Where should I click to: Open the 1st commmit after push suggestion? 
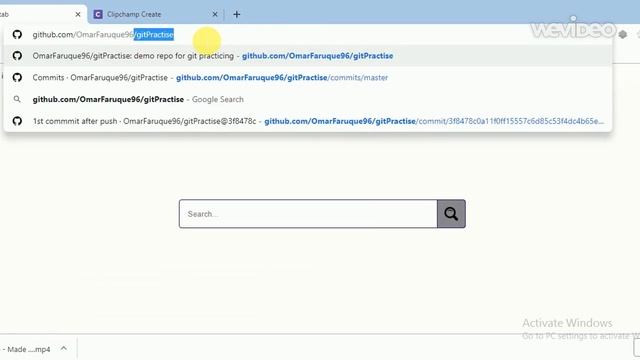(x=308, y=121)
